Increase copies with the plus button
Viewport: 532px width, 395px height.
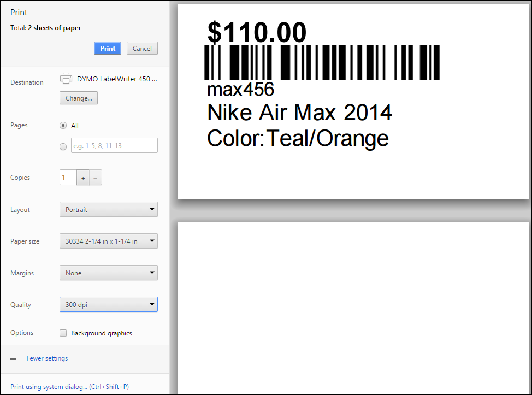(x=83, y=178)
